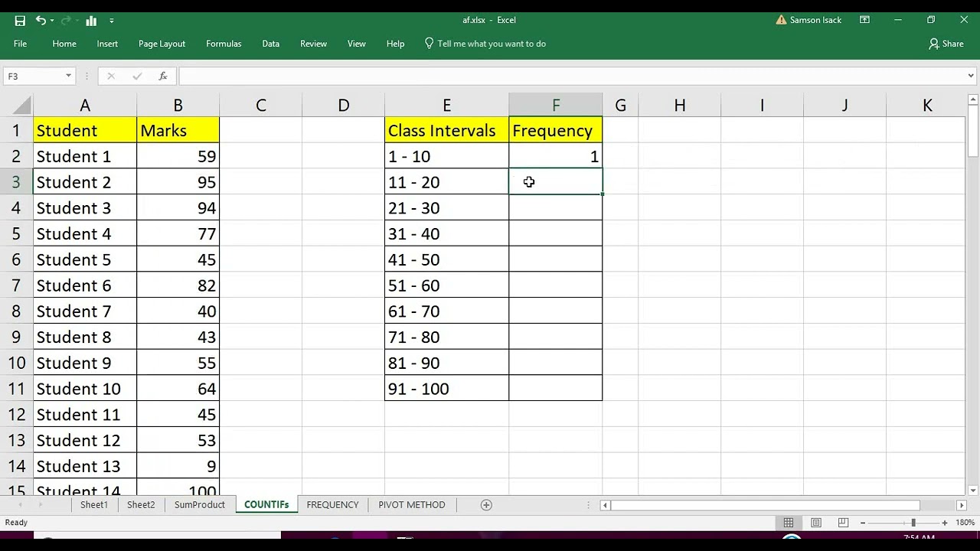Switch to the PIVOT METHOD sheet tab
This screenshot has height=551, width=980.
tap(411, 505)
